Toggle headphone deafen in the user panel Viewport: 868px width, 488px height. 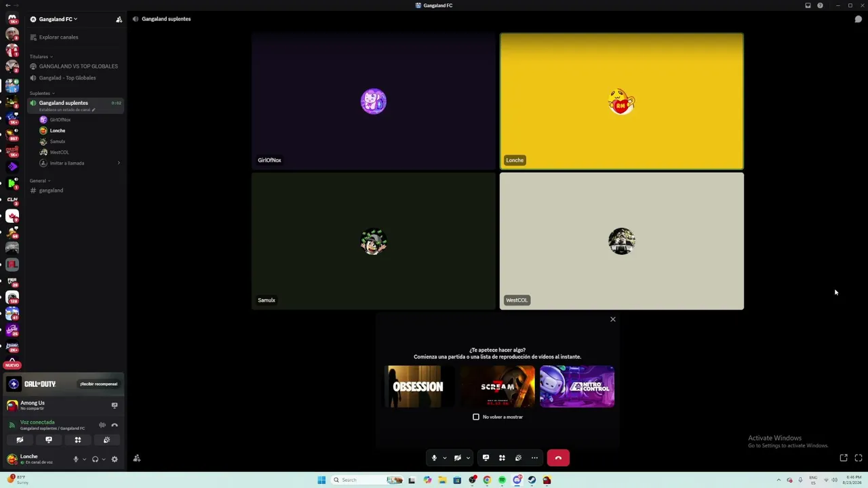coord(95,459)
